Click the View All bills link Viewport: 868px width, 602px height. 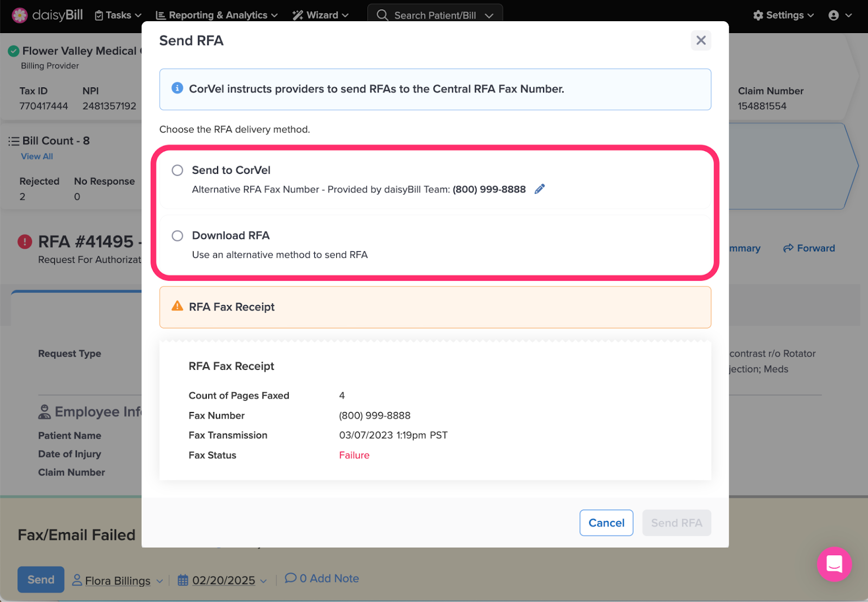coord(37,156)
